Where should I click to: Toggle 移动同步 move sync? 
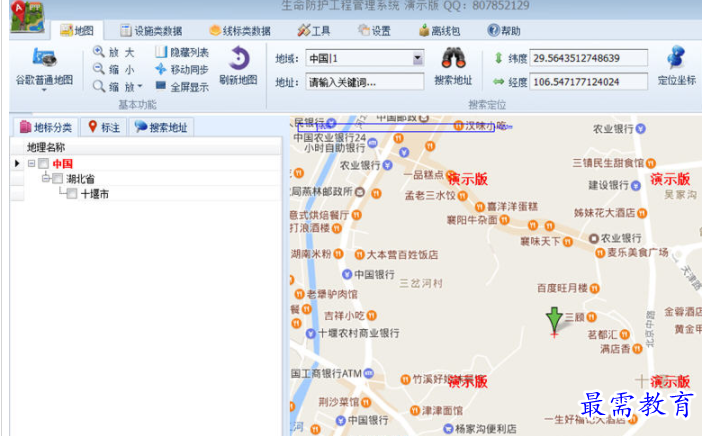point(182,69)
